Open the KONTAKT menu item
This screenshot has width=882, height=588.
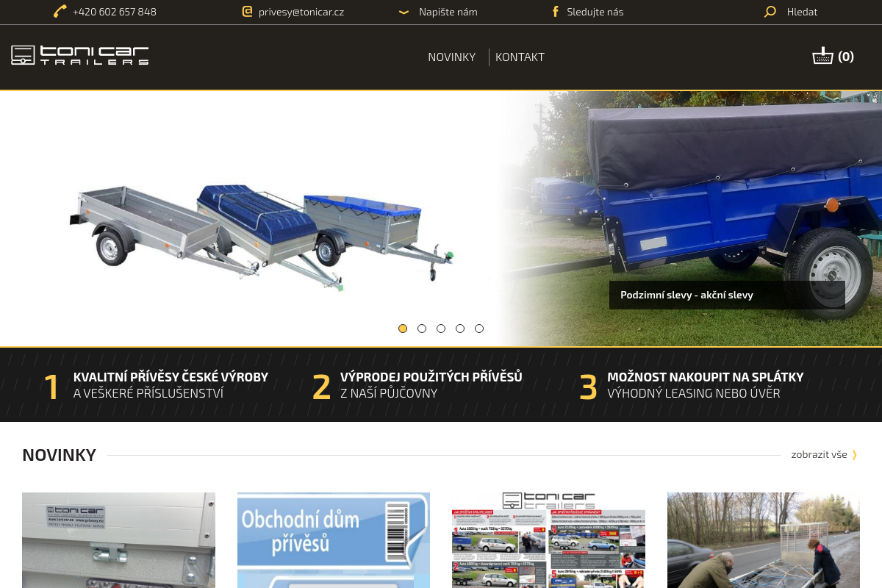520,57
